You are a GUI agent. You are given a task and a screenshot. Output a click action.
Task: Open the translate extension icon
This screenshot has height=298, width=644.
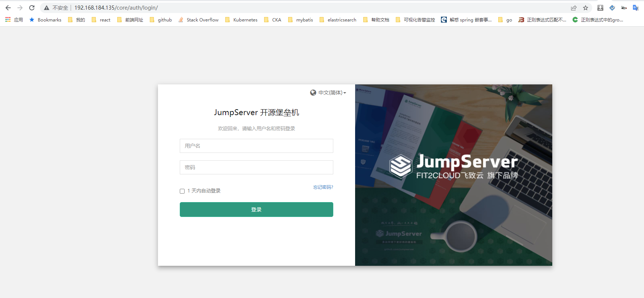pos(636,8)
